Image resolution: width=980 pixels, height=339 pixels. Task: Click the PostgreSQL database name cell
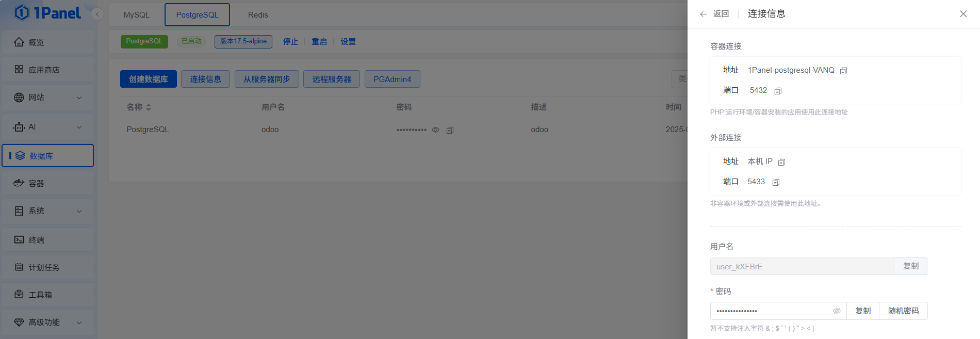[148, 130]
